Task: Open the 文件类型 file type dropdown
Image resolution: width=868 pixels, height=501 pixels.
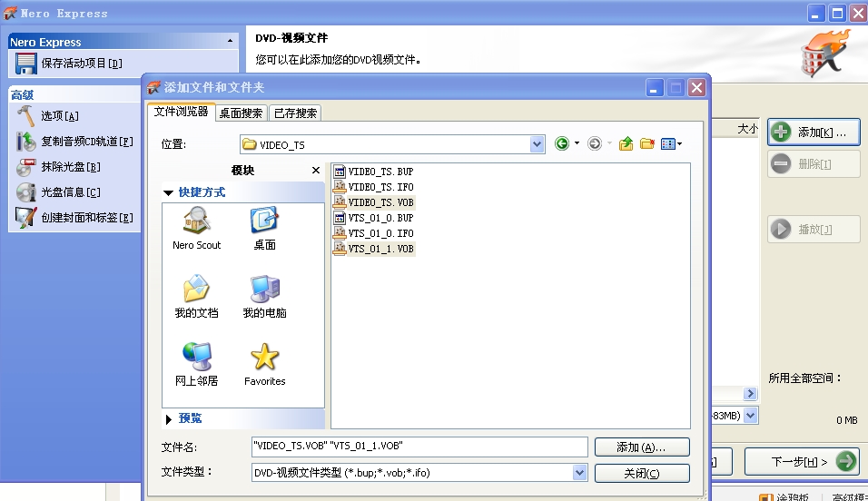Action: [579, 473]
